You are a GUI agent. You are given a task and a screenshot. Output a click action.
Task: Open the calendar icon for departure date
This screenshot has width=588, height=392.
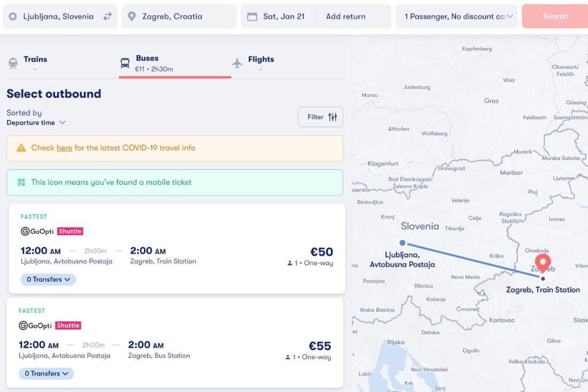252,17
